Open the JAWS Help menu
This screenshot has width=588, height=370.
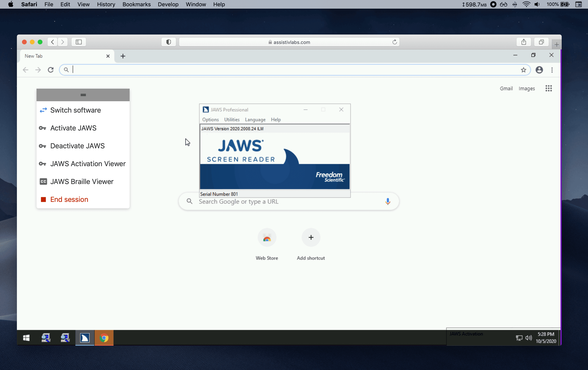(x=276, y=119)
